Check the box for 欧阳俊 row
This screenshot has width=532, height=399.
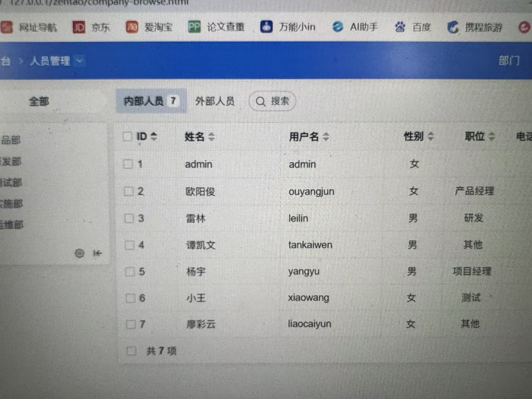click(x=129, y=191)
